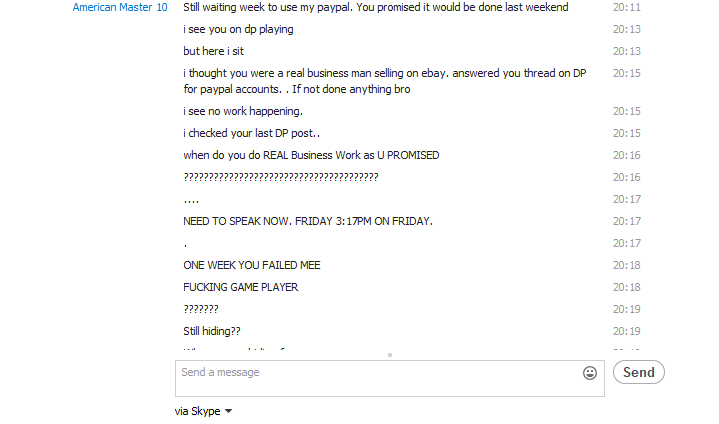Open the emoticon picker smiley icon

(x=590, y=373)
